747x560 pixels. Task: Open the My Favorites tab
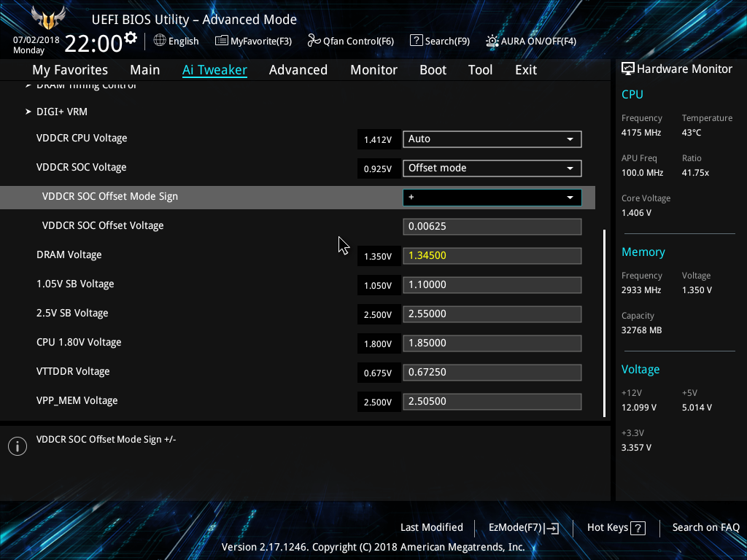pos(70,70)
